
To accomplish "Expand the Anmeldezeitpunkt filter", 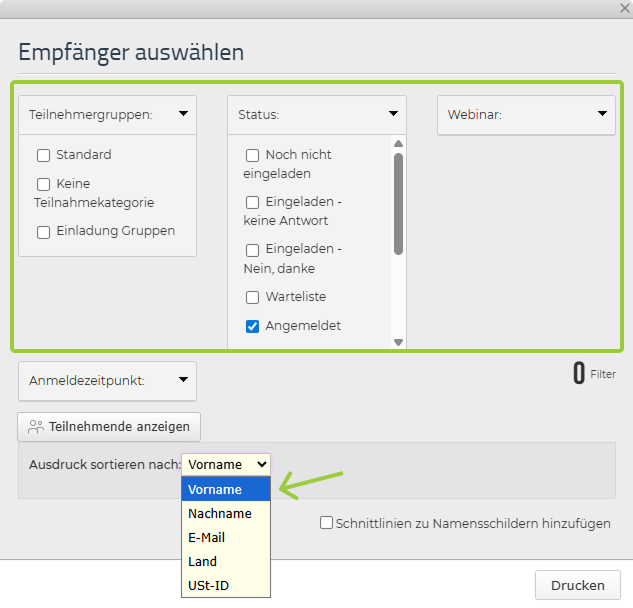I will (x=184, y=380).
